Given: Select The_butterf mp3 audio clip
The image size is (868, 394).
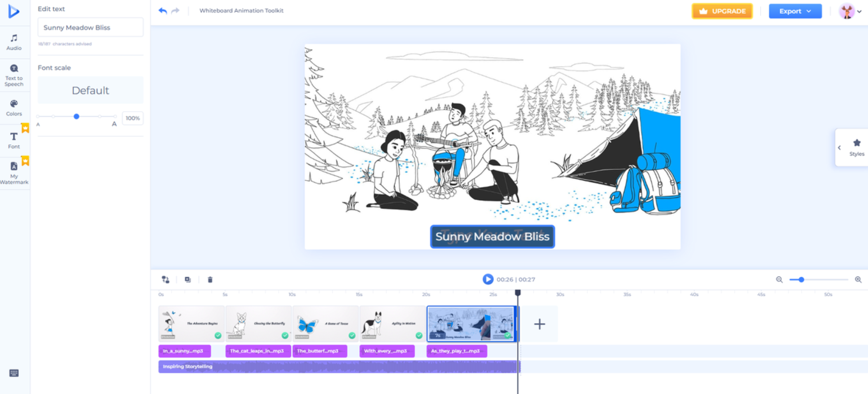Looking at the screenshot, I should [x=320, y=351].
